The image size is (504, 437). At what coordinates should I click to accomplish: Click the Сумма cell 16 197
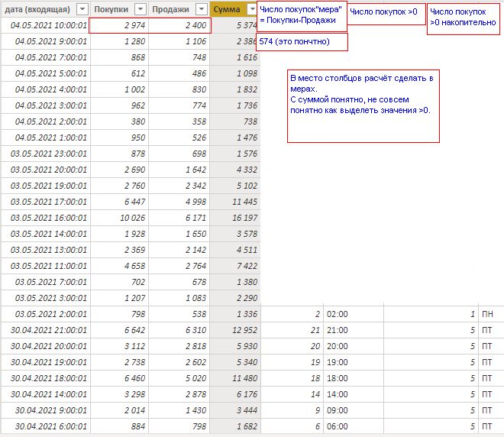[235, 218]
